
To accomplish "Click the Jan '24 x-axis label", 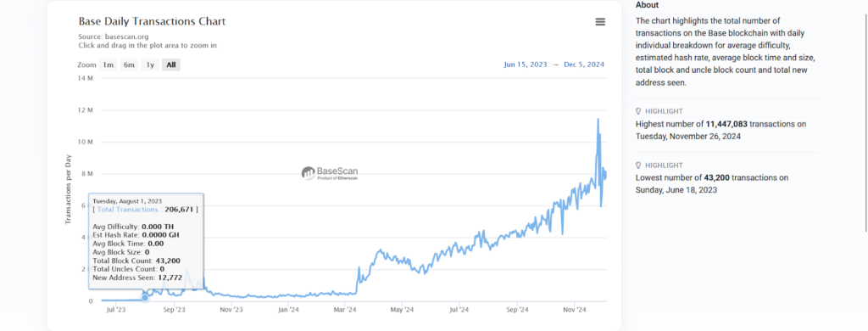I will pyautogui.click(x=288, y=310).
